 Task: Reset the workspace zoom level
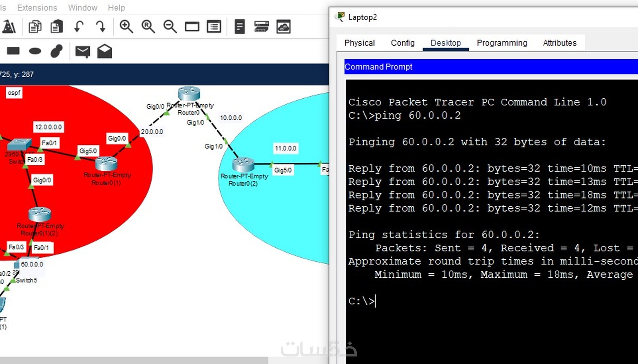click(148, 27)
